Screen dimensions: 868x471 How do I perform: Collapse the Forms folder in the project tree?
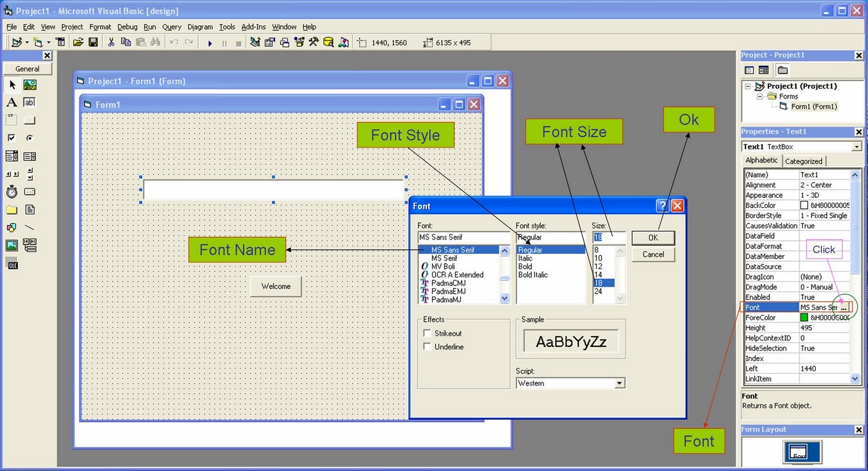tap(760, 96)
